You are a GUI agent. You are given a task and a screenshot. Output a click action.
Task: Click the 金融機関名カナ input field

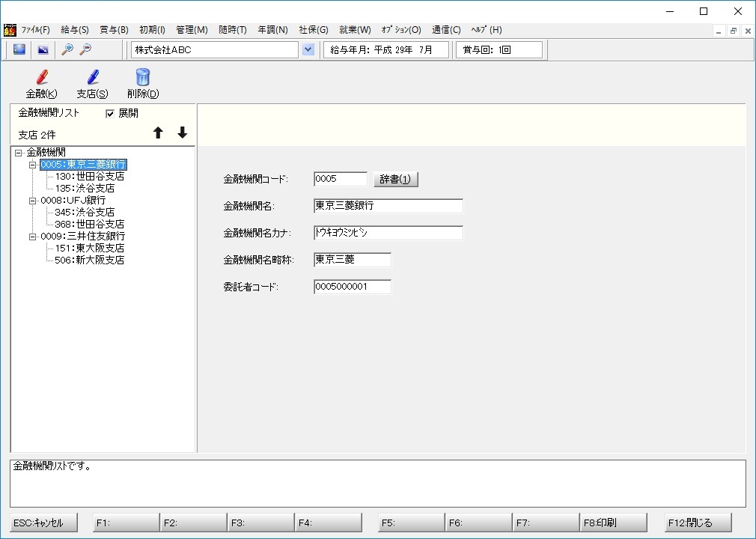(x=388, y=233)
